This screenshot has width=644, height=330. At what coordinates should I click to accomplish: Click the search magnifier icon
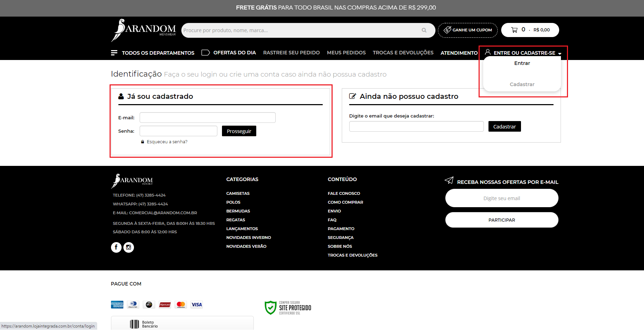[x=424, y=30]
